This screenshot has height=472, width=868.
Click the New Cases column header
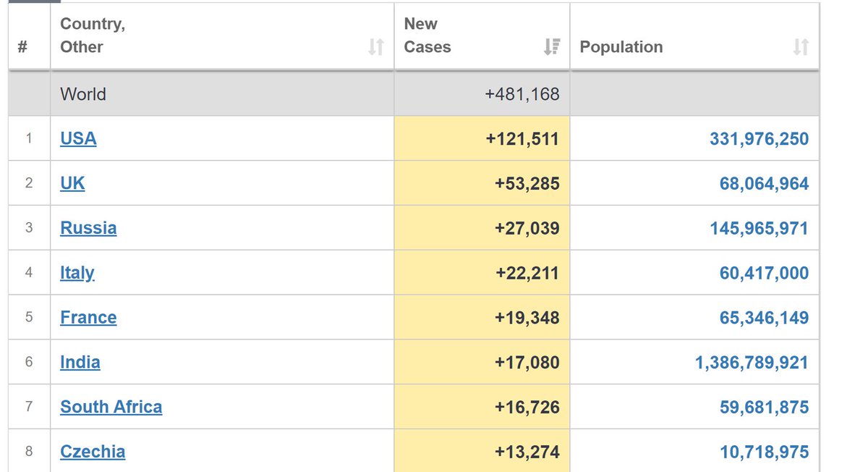482,36
